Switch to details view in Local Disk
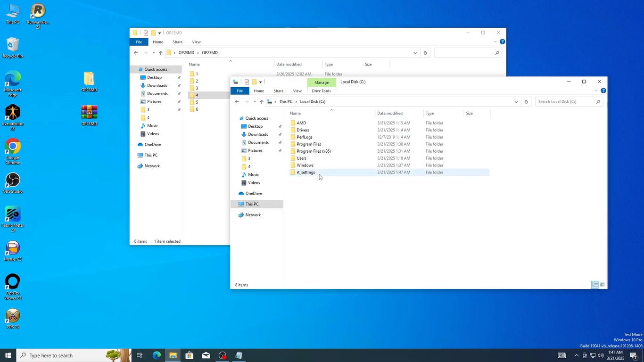644x362 pixels. [594, 285]
